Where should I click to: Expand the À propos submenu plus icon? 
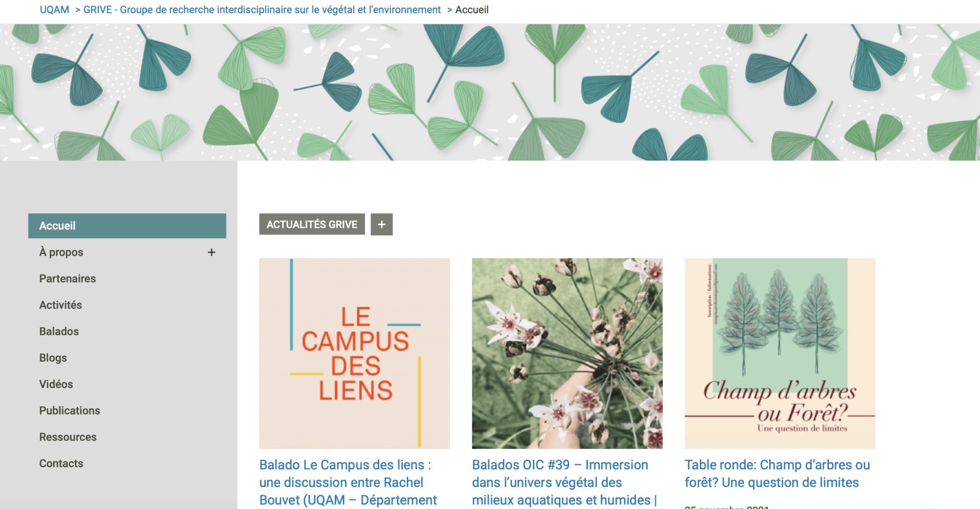(211, 252)
